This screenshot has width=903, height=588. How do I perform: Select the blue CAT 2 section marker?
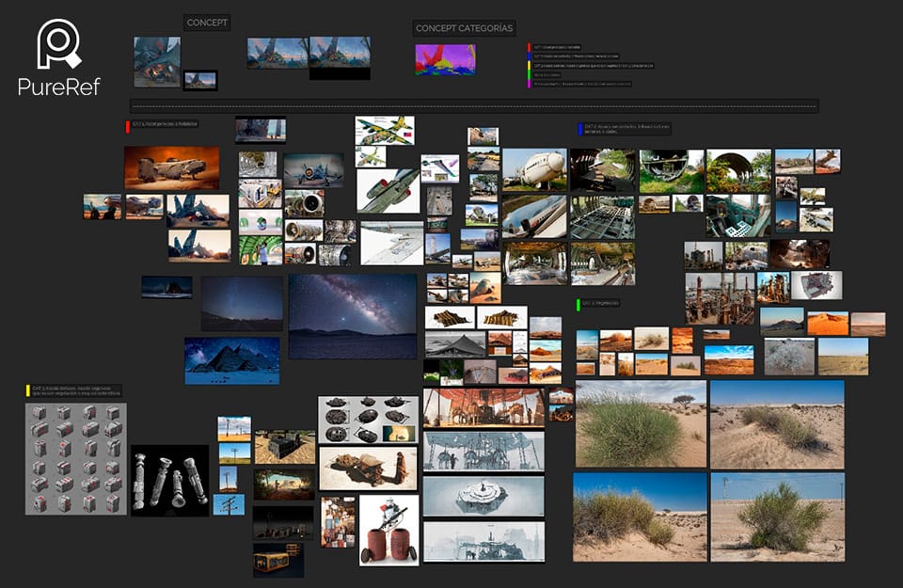point(580,129)
